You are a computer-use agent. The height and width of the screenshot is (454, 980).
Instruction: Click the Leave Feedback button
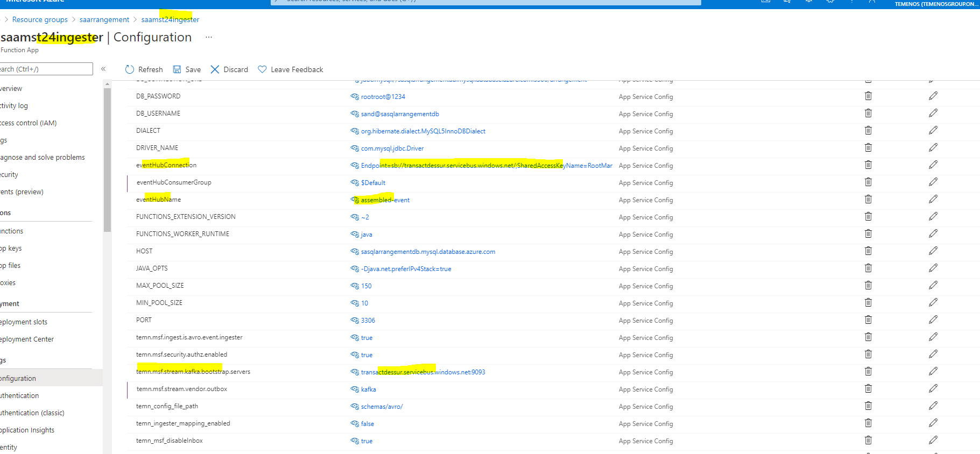291,69
